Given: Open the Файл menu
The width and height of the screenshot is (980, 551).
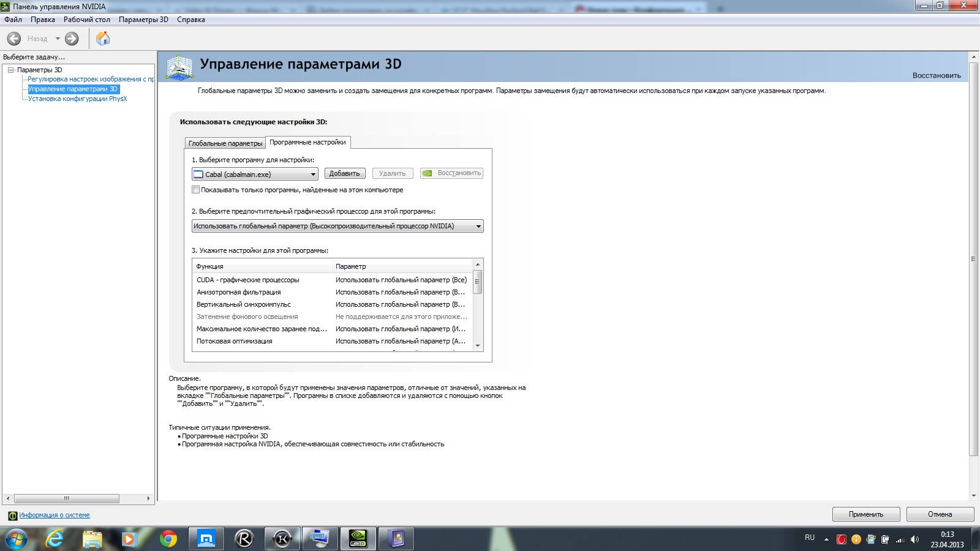Looking at the screenshot, I should (x=13, y=20).
